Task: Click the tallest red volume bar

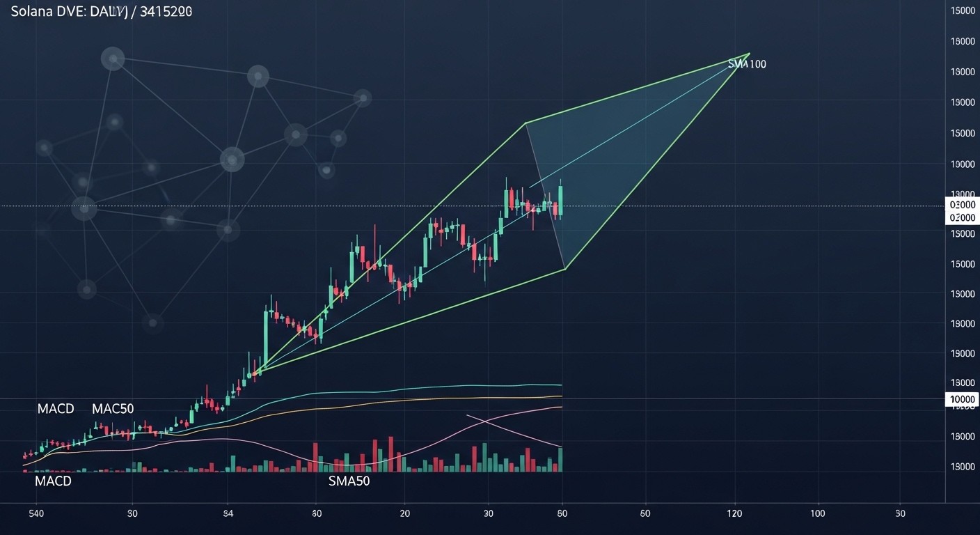Action: pos(390,454)
